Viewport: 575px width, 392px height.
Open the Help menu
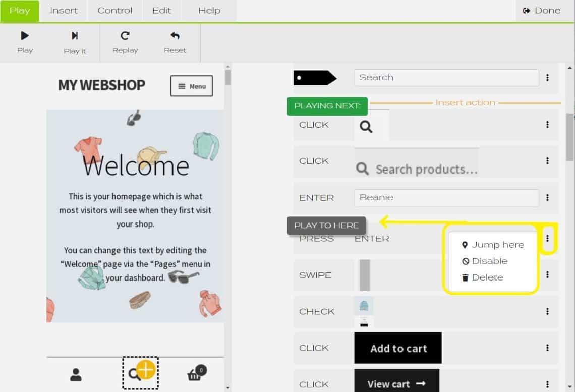[209, 10]
